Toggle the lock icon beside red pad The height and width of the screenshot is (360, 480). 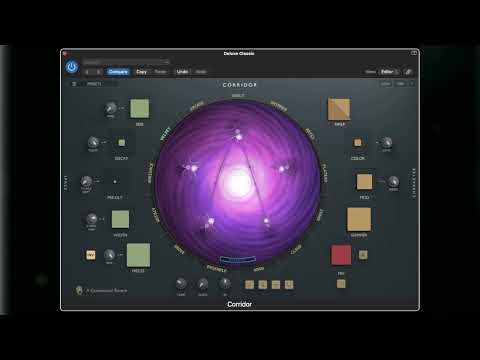click(x=363, y=255)
